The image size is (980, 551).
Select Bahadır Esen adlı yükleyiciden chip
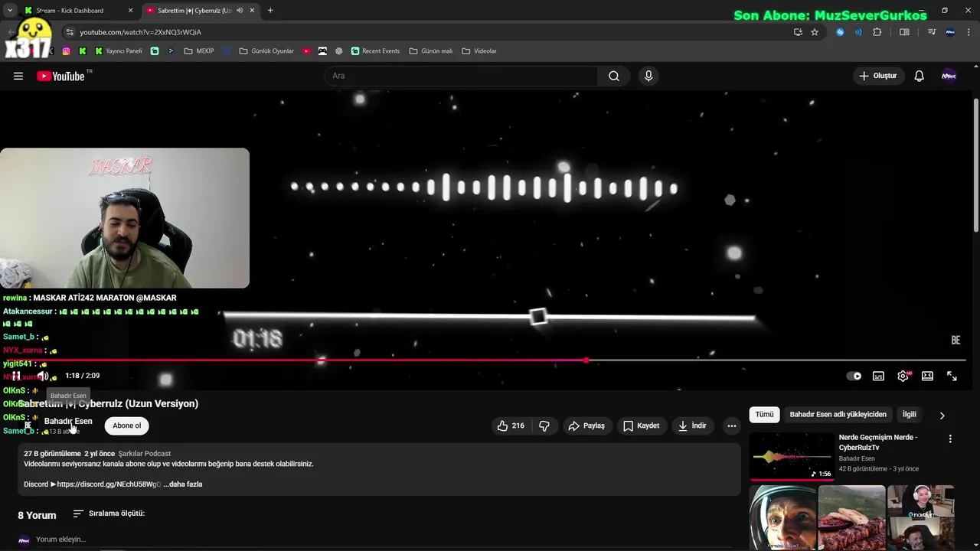[x=838, y=415]
